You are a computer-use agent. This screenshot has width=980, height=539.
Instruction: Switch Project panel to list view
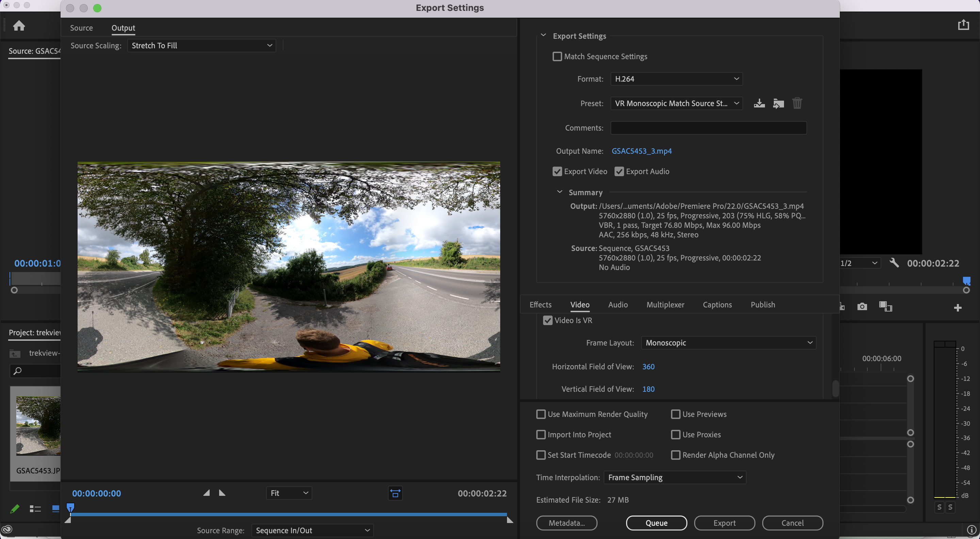pos(35,509)
